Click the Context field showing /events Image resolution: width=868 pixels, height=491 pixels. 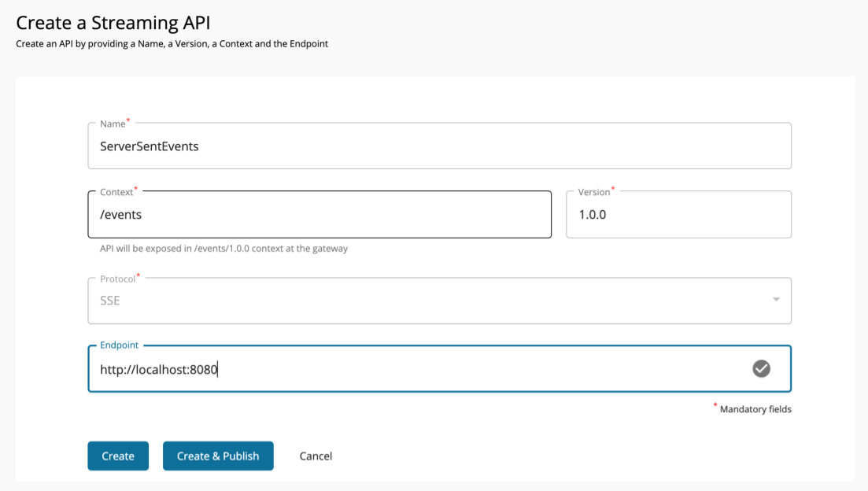click(x=319, y=214)
